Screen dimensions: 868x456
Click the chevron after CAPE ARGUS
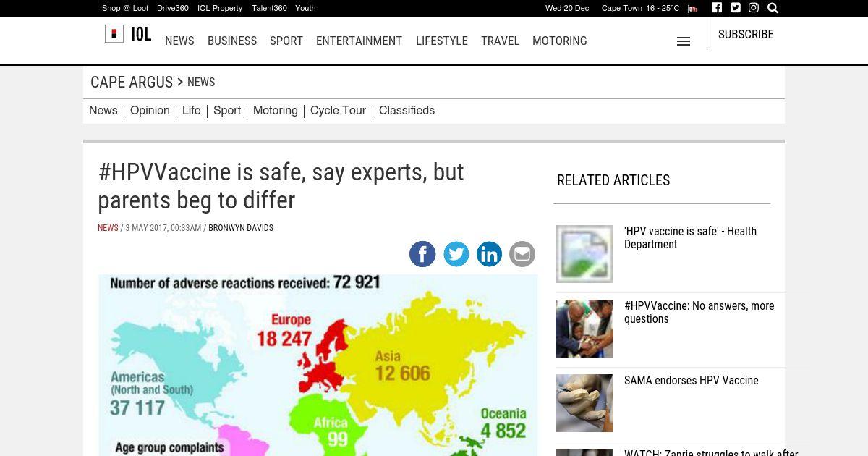(x=180, y=82)
